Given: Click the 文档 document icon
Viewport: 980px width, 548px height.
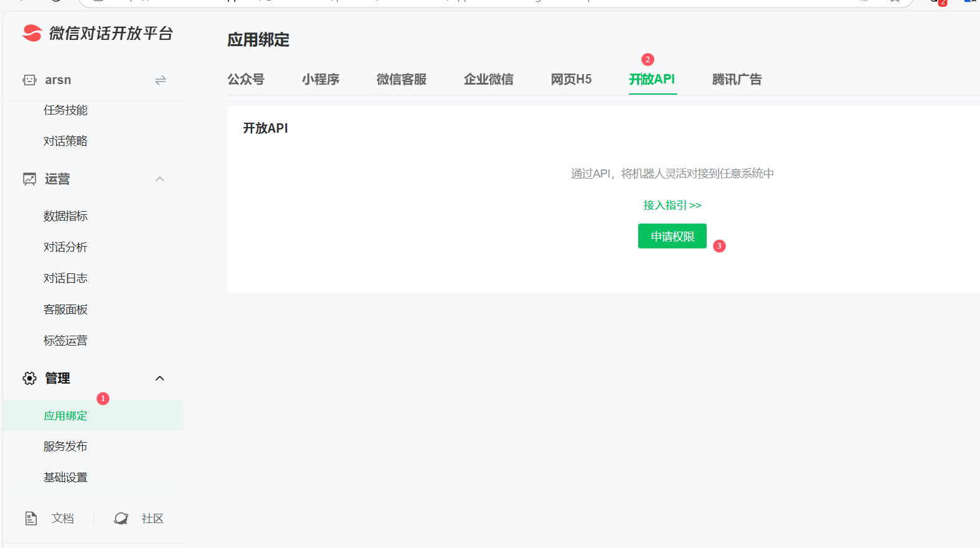Looking at the screenshot, I should [31, 518].
